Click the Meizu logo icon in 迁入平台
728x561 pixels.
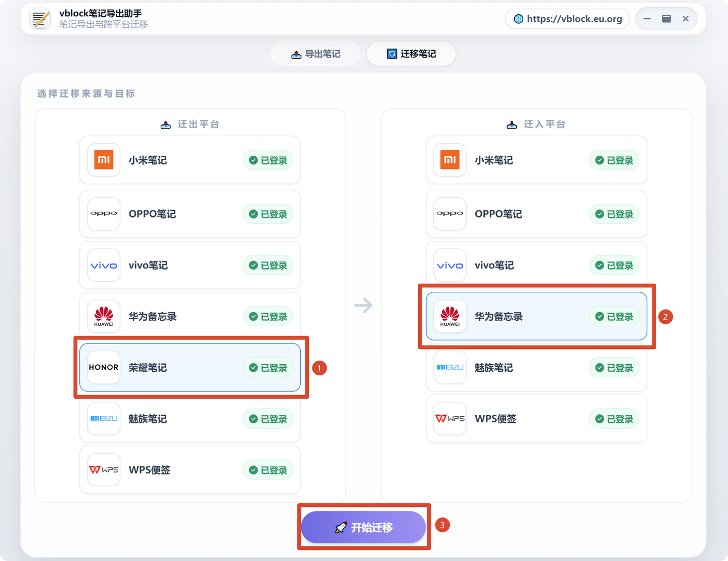pyautogui.click(x=450, y=367)
